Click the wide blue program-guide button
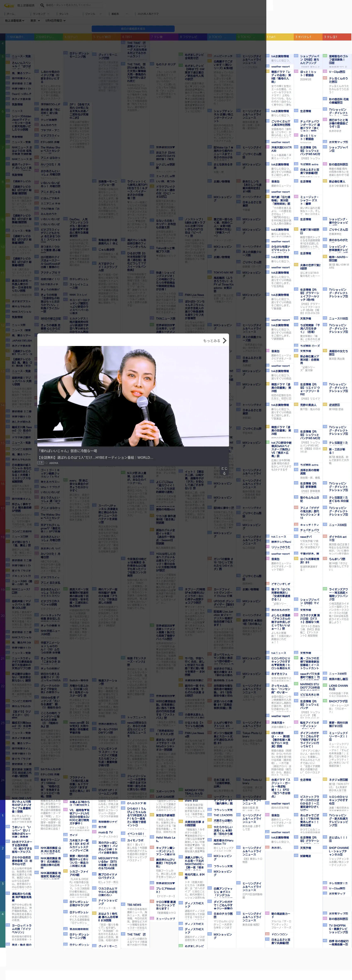 133,29
